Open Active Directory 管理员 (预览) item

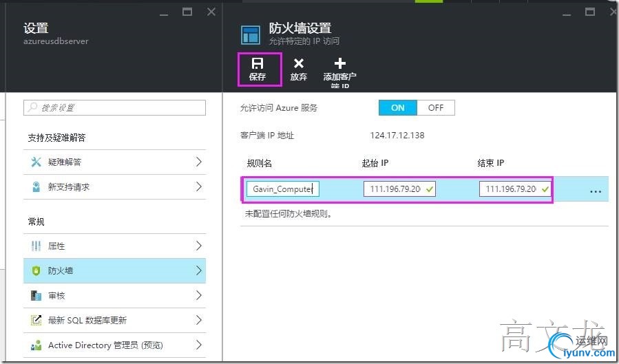[x=114, y=345]
